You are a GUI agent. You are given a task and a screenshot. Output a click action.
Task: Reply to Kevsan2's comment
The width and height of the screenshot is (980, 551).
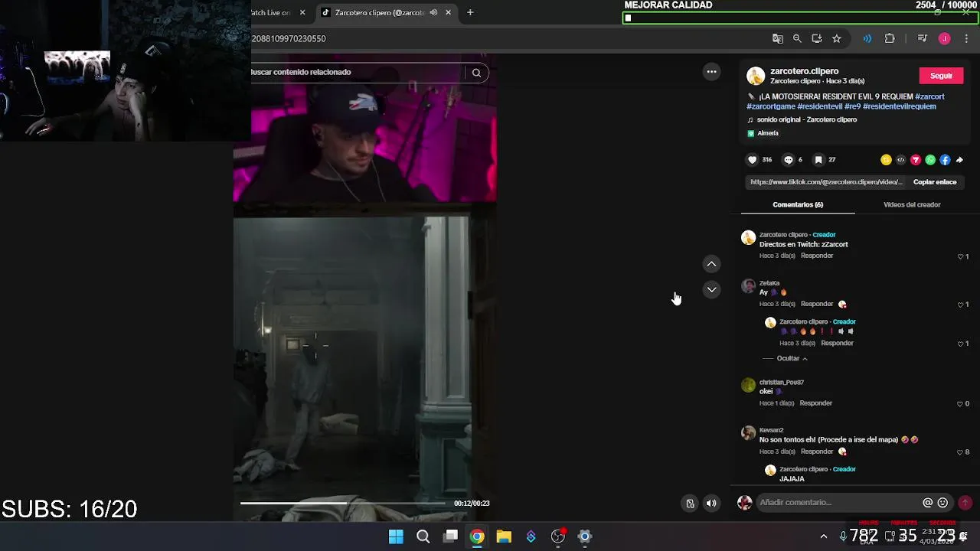[x=817, y=452]
